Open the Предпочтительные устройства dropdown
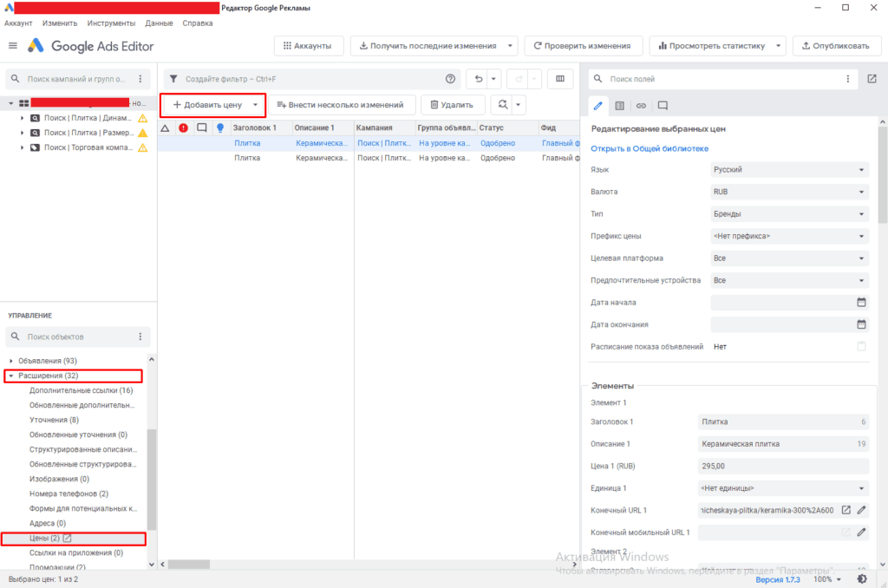 click(789, 280)
